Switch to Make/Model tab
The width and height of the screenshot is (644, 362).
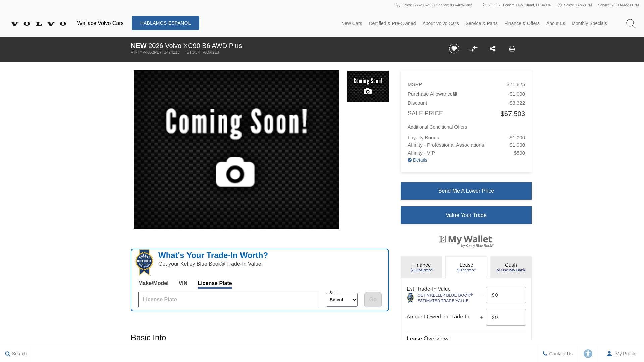[153, 283]
